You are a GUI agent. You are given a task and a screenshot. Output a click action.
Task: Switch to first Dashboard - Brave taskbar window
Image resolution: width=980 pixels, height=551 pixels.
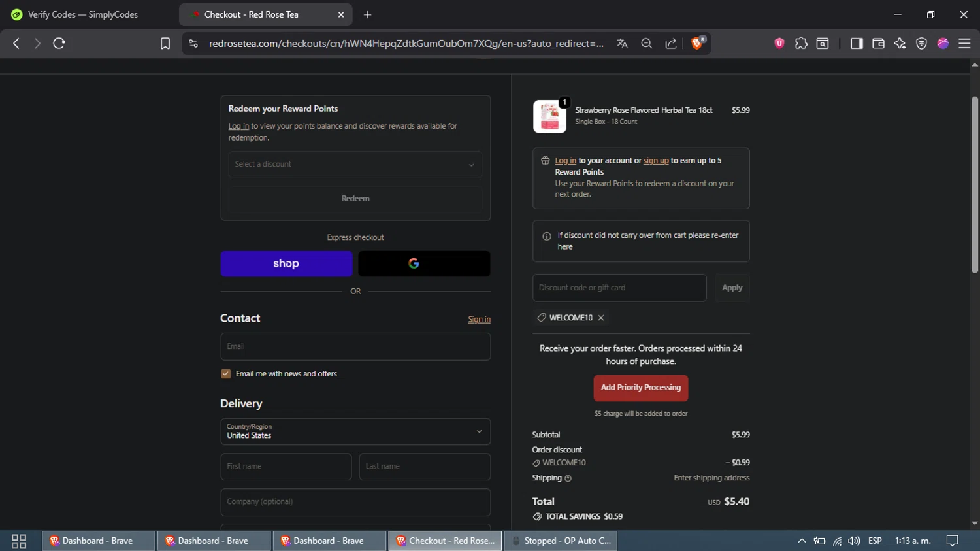[x=99, y=541]
